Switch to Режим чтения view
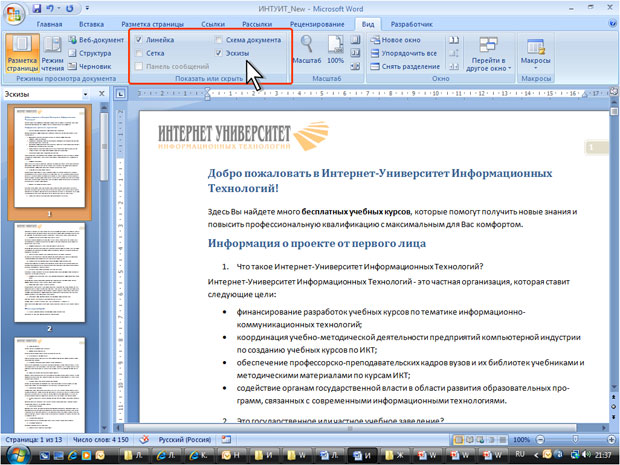 point(52,53)
